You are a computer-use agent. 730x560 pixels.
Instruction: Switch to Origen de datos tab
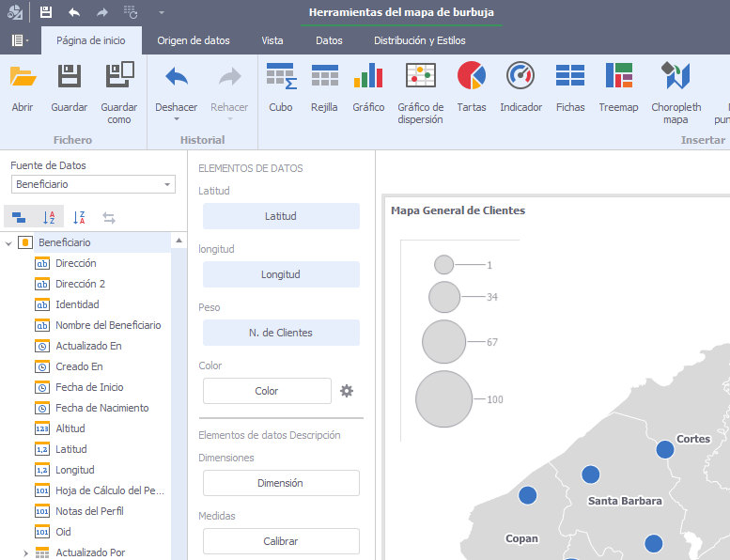click(x=194, y=40)
